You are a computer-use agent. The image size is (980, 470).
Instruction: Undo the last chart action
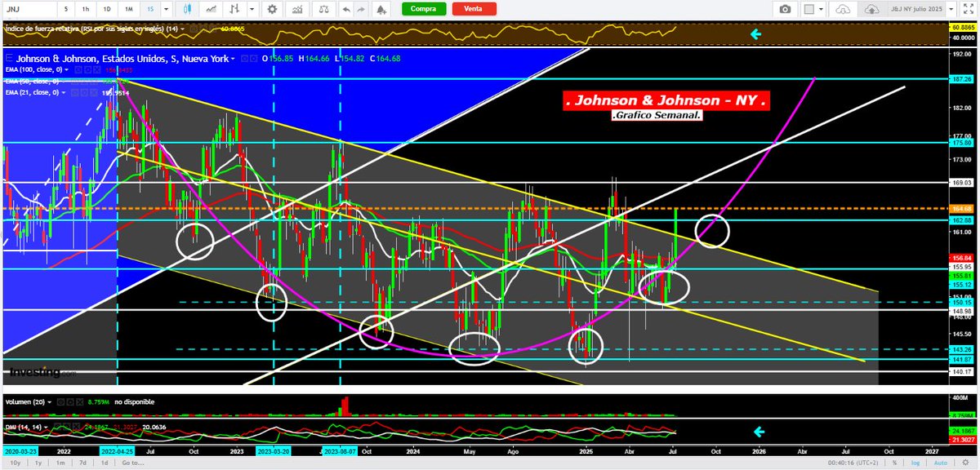point(346,9)
